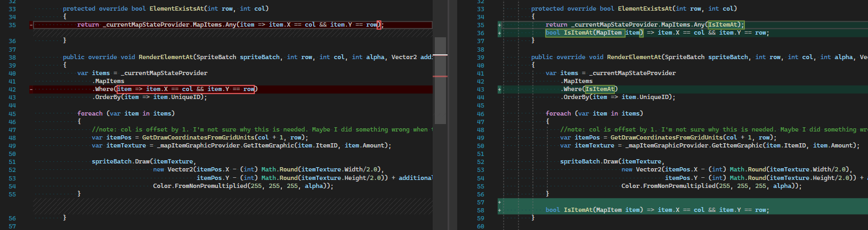
Task: Click .MapItems on right line 42
Action: (x=577, y=81)
